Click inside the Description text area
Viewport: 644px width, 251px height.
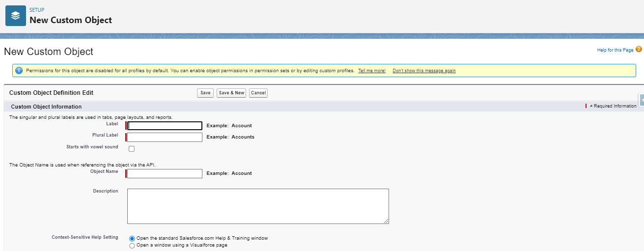tap(257, 206)
